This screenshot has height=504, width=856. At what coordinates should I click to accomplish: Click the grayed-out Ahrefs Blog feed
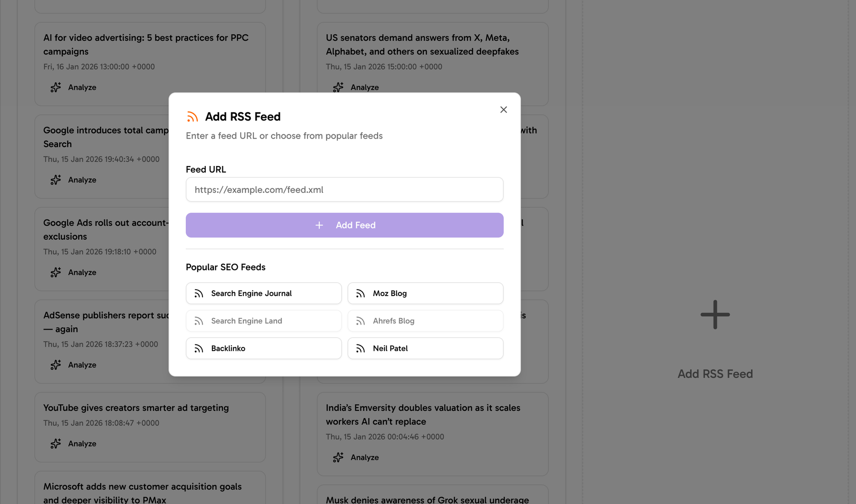425,321
